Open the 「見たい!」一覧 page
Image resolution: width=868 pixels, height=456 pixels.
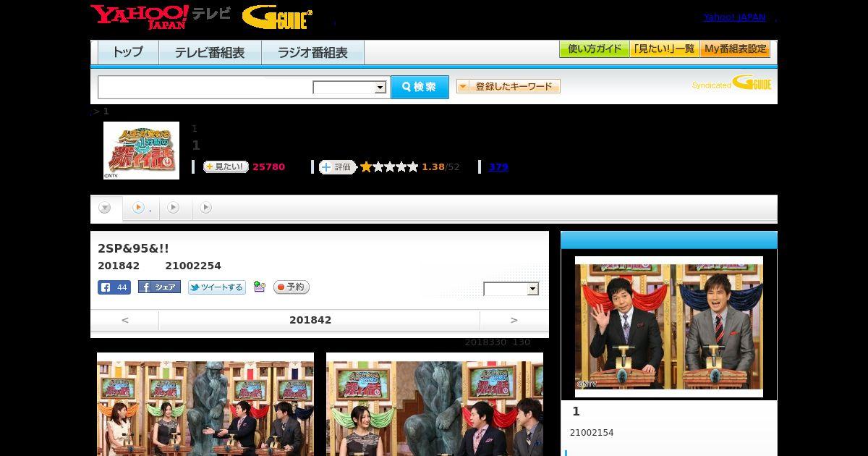click(664, 49)
